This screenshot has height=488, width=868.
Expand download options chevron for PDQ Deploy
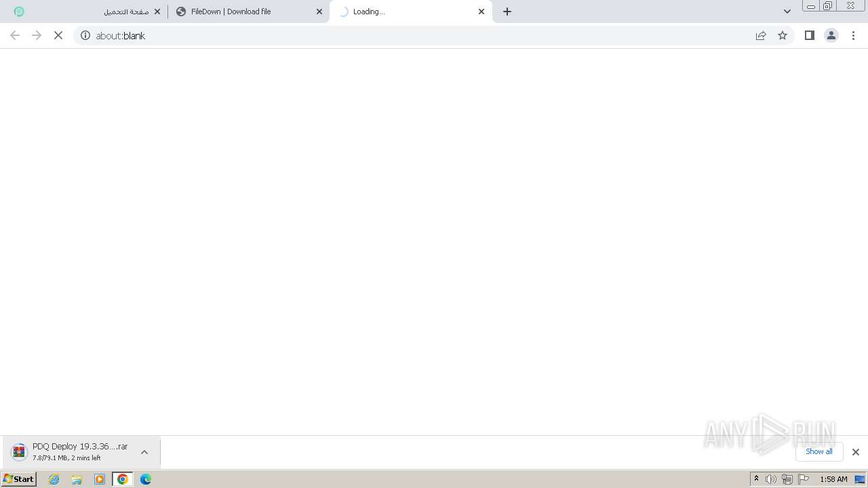[144, 452]
